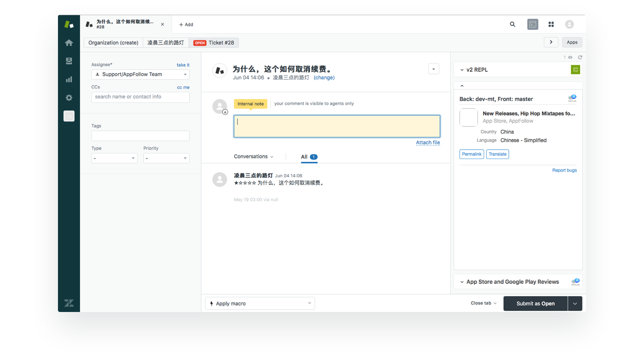
Task: Open the Home icon in sidebar
Action: (69, 43)
